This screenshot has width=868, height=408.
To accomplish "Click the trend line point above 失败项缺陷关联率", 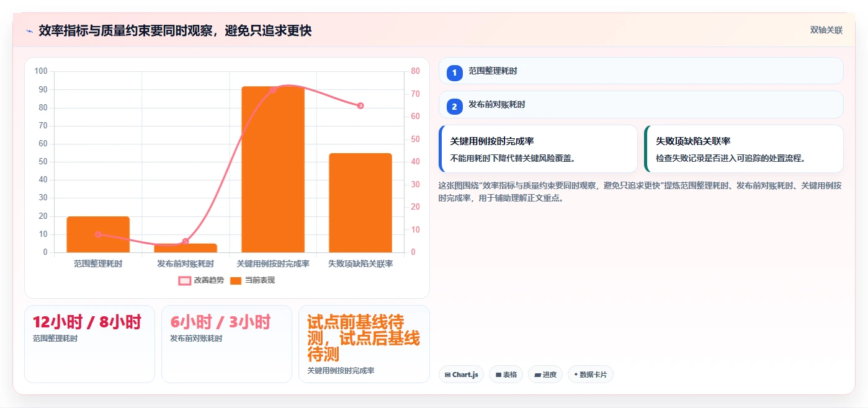I will click(360, 105).
